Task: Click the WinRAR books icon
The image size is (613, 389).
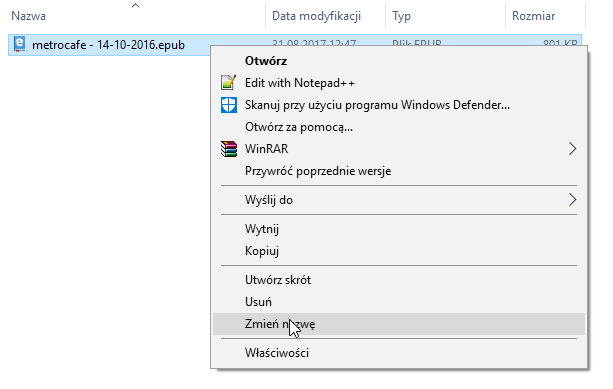Action: 229,149
